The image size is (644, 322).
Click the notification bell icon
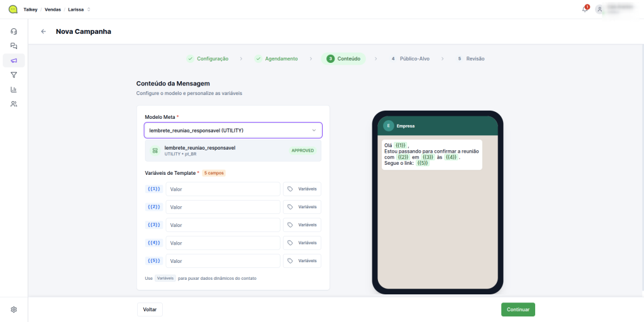pos(585,9)
